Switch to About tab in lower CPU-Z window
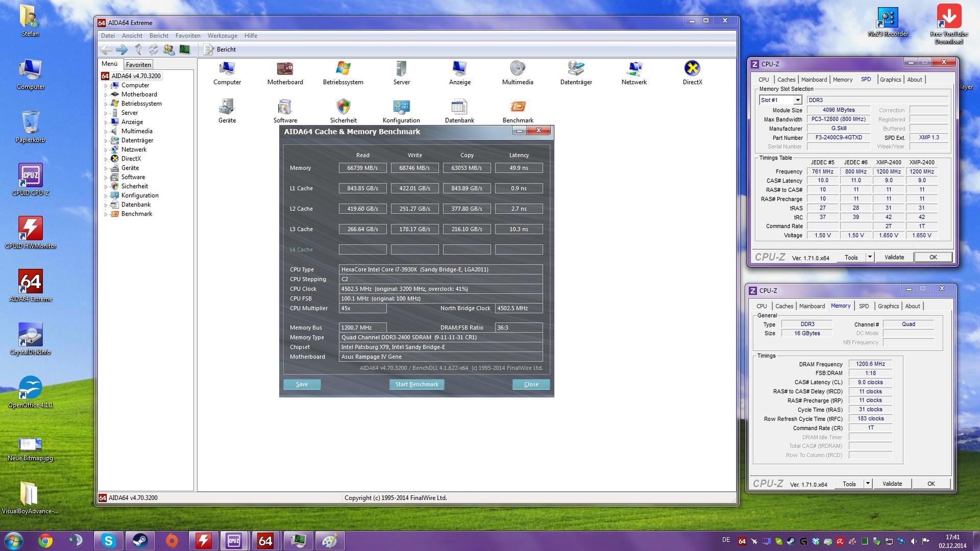 click(x=912, y=306)
